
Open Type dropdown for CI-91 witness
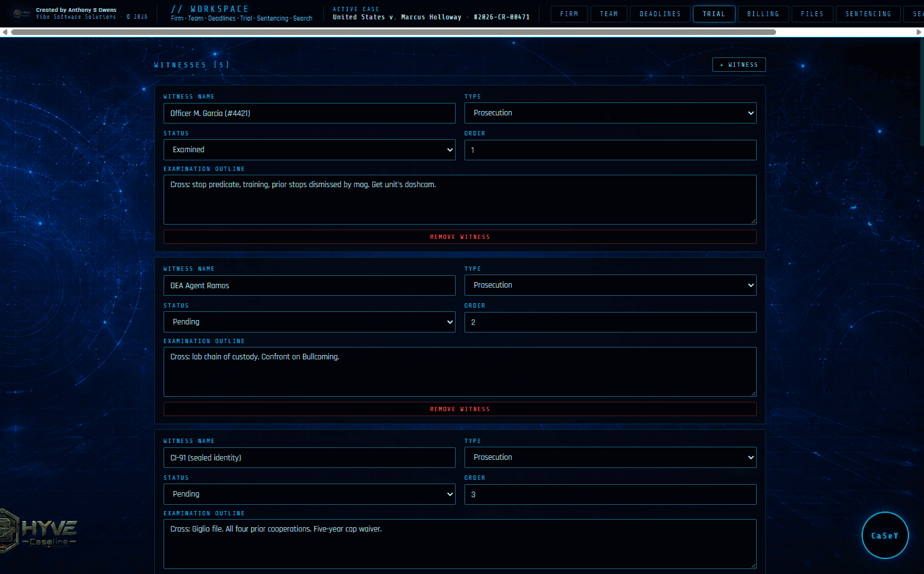coord(611,457)
